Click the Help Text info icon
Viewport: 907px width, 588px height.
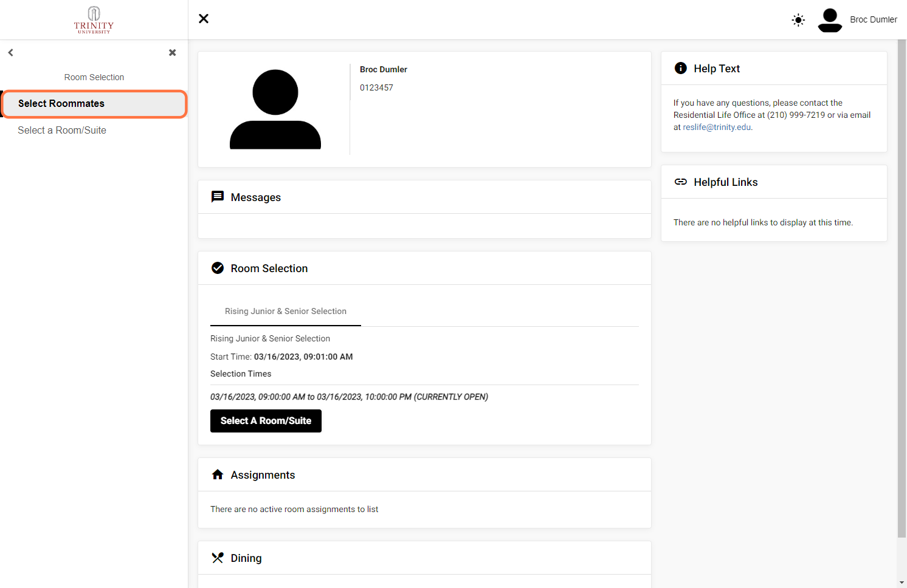[681, 68]
